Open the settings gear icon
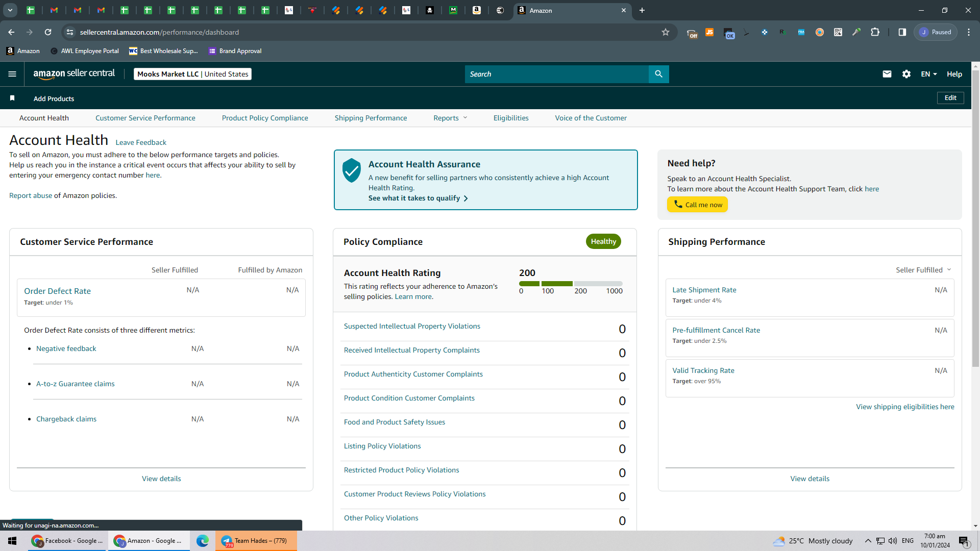The width and height of the screenshot is (980, 551). click(906, 74)
